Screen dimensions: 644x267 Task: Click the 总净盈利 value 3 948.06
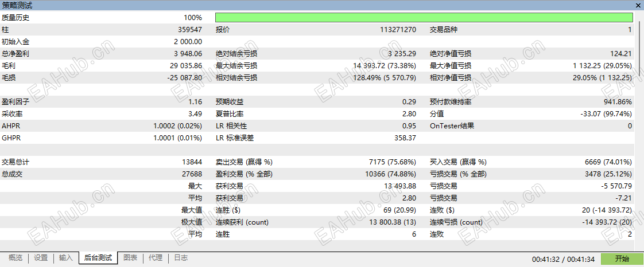coord(188,54)
